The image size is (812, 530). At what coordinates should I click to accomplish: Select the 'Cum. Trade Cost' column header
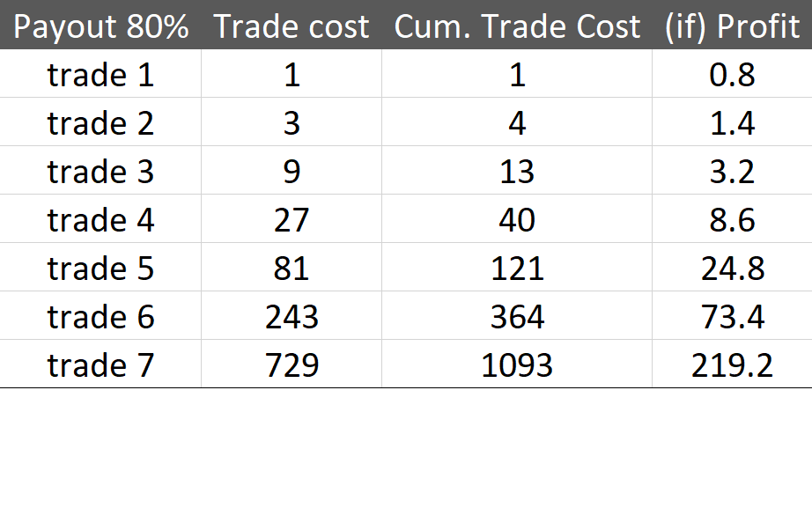517,25
